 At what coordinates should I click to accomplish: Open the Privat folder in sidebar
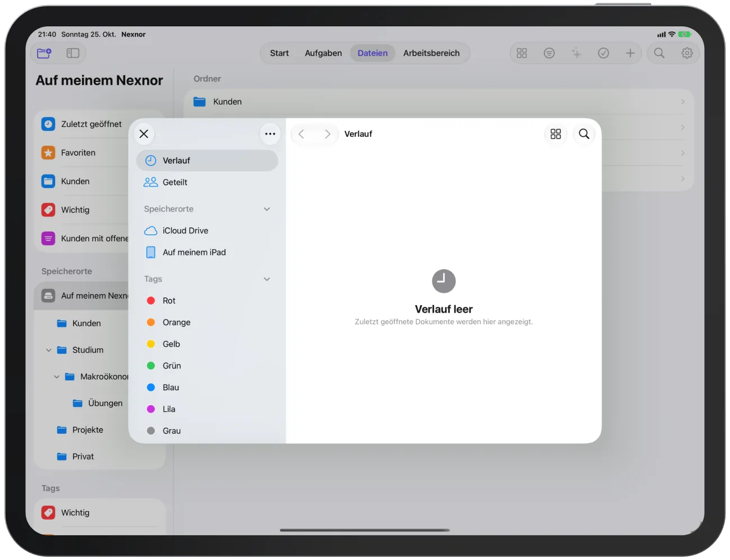click(82, 457)
